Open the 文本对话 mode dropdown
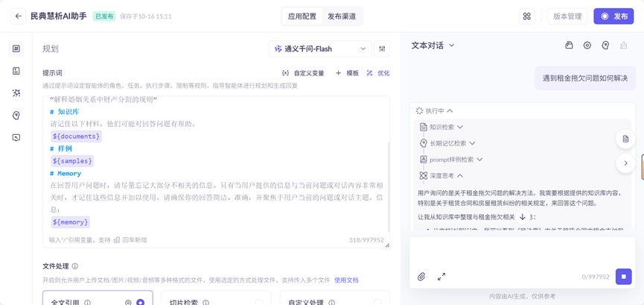The width and height of the screenshot is (644, 305). click(x=433, y=45)
